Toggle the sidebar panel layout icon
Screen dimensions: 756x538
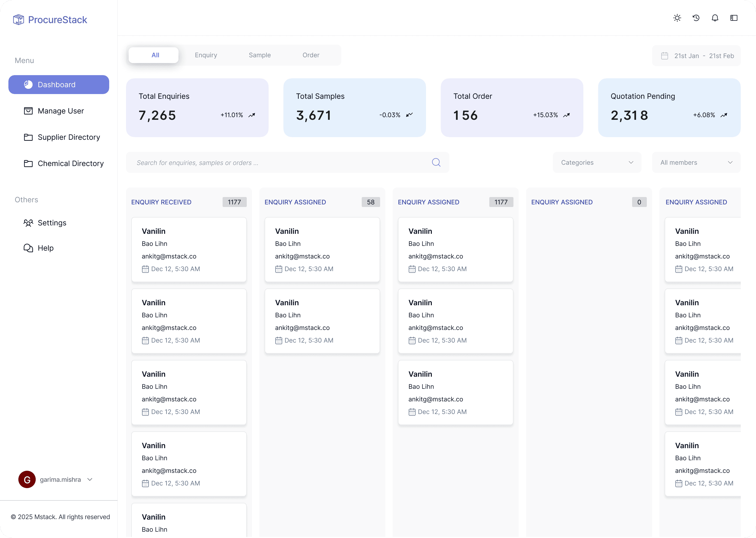click(734, 18)
